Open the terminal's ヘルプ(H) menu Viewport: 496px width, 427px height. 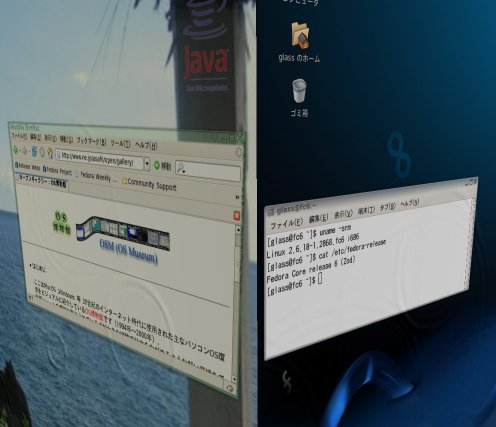click(409, 203)
